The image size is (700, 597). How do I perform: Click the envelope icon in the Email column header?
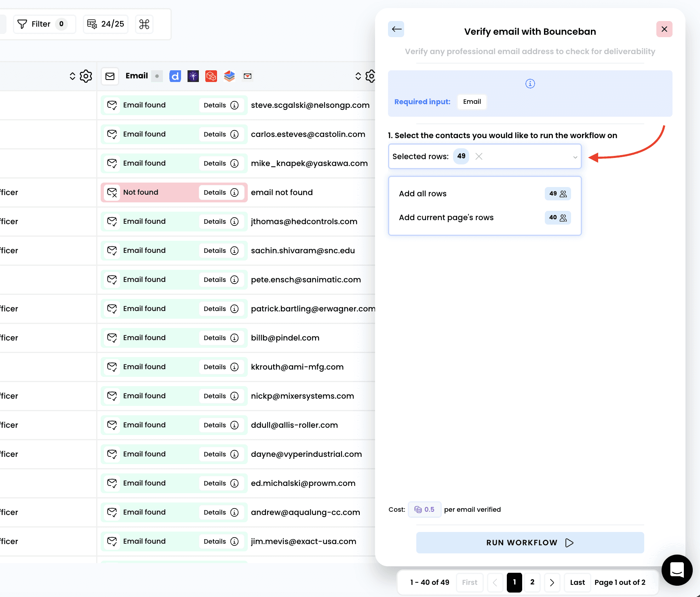coord(110,76)
